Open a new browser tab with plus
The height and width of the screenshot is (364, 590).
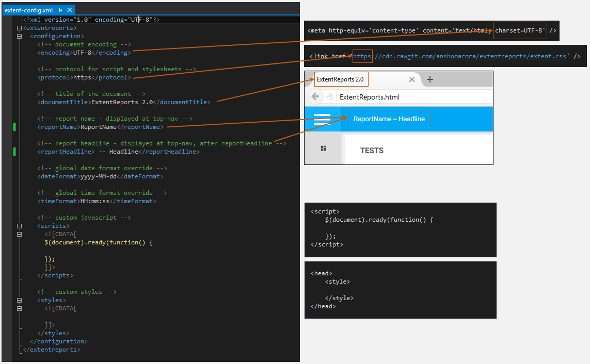click(430, 79)
